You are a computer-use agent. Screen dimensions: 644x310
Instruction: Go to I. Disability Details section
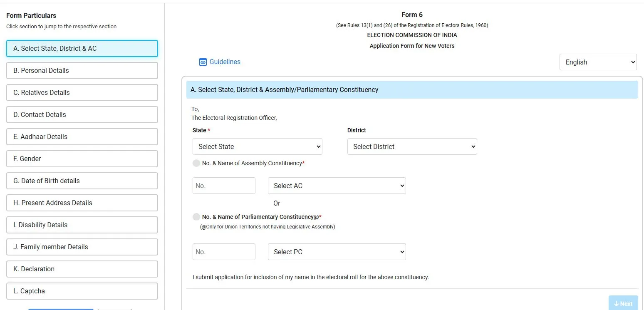pos(82,225)
